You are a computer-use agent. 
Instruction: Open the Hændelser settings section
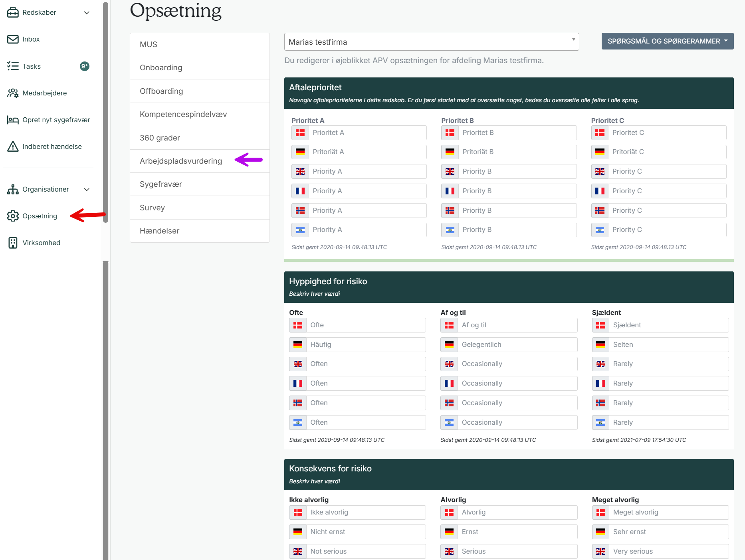pos(200,231)
